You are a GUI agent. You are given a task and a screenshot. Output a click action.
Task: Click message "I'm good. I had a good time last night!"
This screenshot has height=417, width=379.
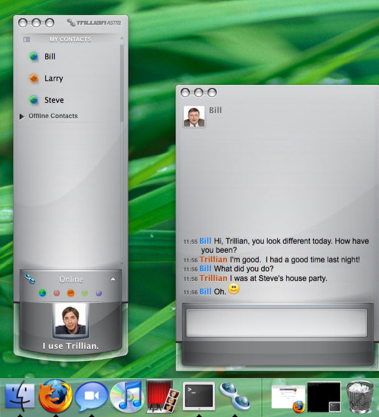point(295,259)
